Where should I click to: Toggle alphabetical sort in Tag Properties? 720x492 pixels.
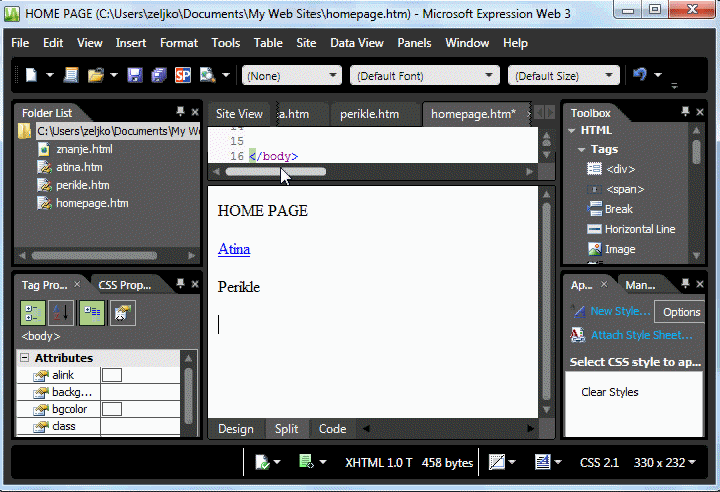coord(61,312)
